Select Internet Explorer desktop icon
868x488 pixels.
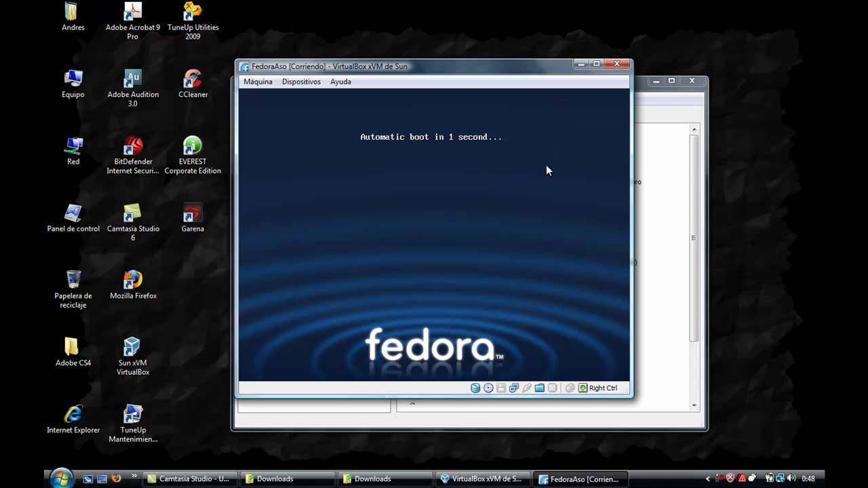pyautogui.click(x=73, y=420)
